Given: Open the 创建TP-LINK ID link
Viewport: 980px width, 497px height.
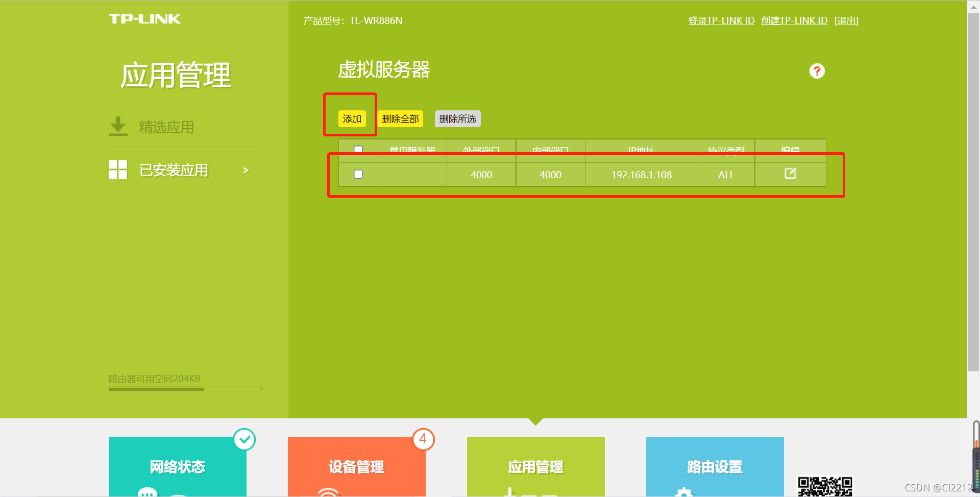Looking at the screenshot, I should point(794,21).
